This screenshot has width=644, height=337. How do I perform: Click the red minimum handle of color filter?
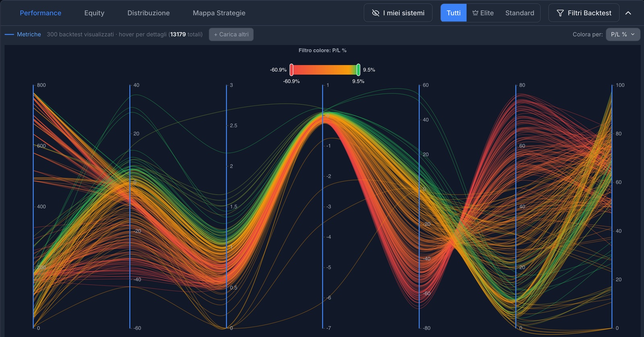point(291,70)
